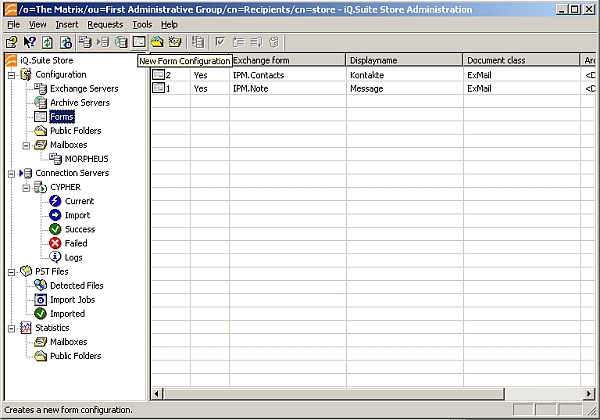The width and height of the screenshot is (600, 420).
Task: Select the Archive Servers tree item
Action: (79, 103)
